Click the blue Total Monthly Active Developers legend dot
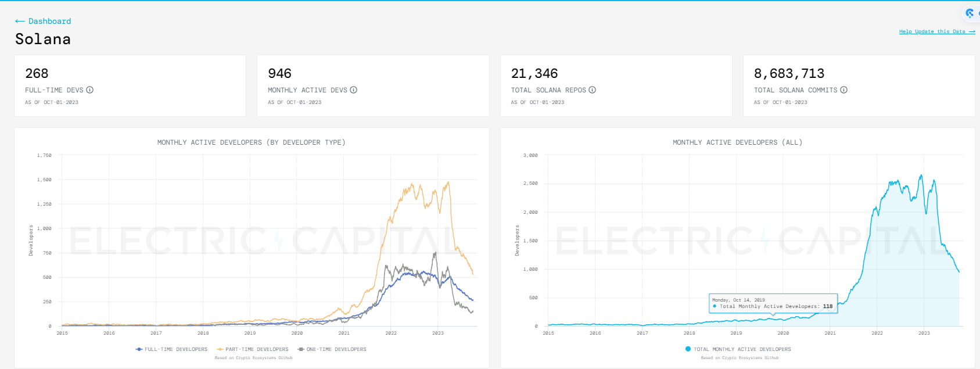The width and height of the screenshot is (980, 369). [688, 349]
